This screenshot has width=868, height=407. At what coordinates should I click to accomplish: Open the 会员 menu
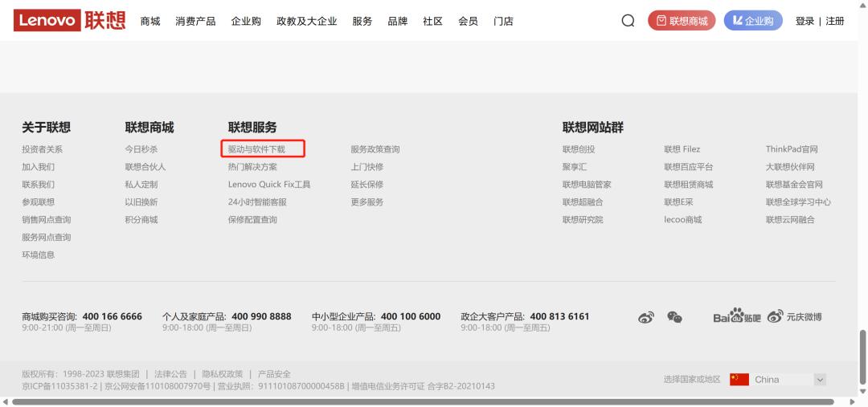tap(468, 21)
